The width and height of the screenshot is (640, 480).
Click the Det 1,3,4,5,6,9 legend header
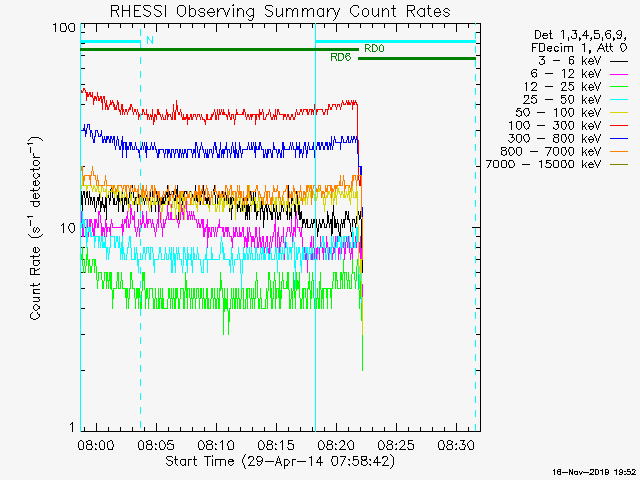click(580, 36)
